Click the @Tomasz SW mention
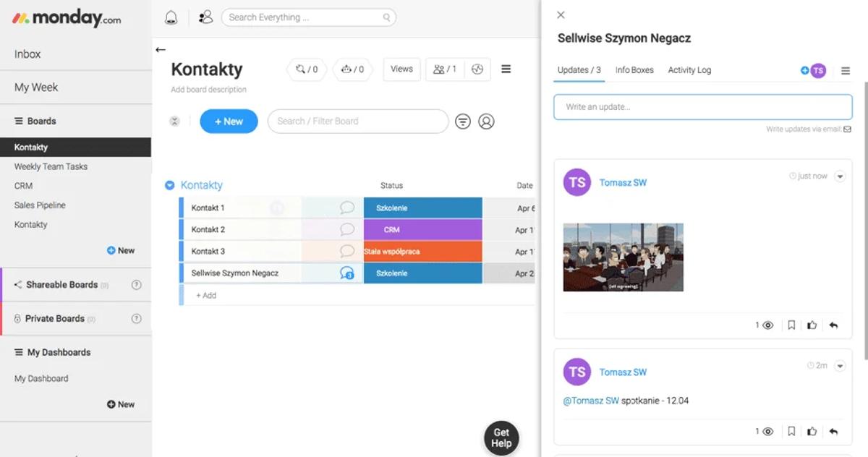This screenshot has height=457, width=868. tap(591, 401)
